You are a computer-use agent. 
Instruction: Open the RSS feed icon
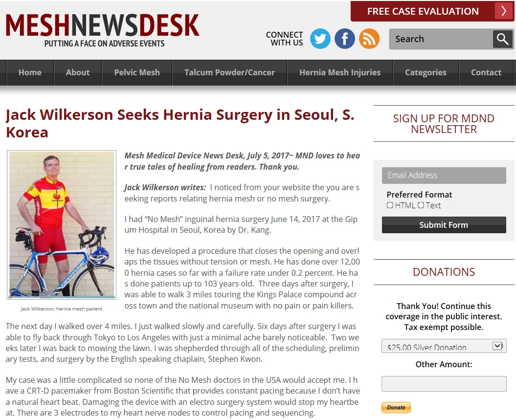[x=369, y=39]
